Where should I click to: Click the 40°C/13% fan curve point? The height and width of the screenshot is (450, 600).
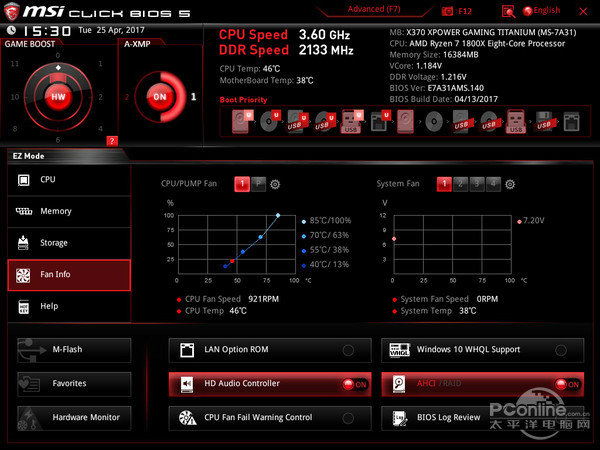pos(225,266)
